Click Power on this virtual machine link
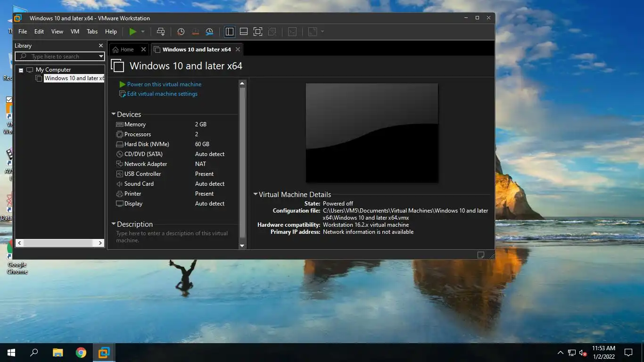 164,84
